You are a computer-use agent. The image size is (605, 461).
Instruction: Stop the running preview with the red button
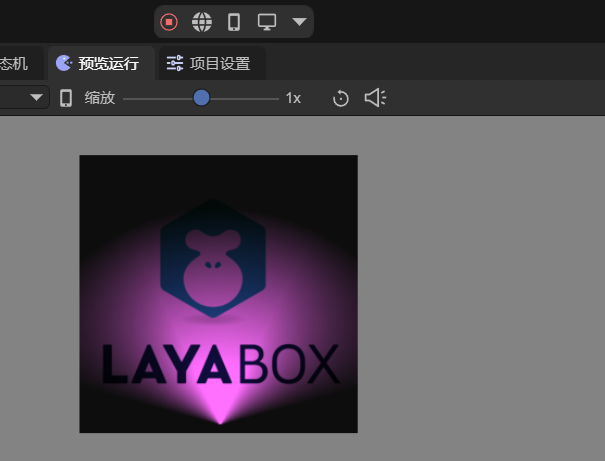170,21
